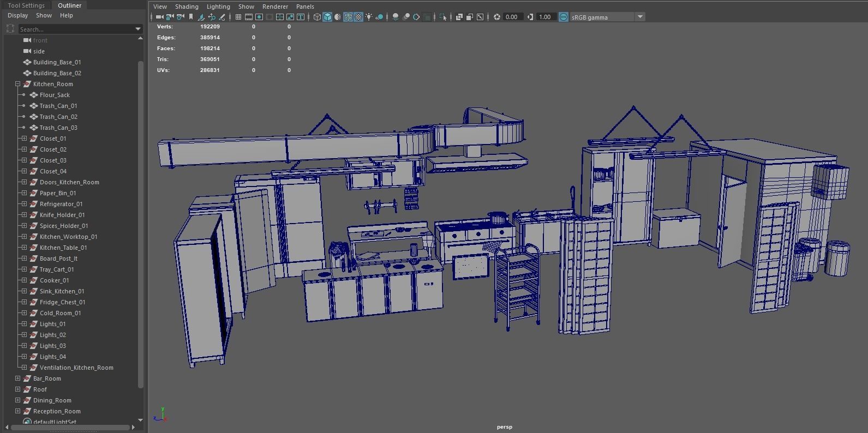
Task: Click the camera Bookmarks icon
Action: pyautogui.click(x=191, y=17)
